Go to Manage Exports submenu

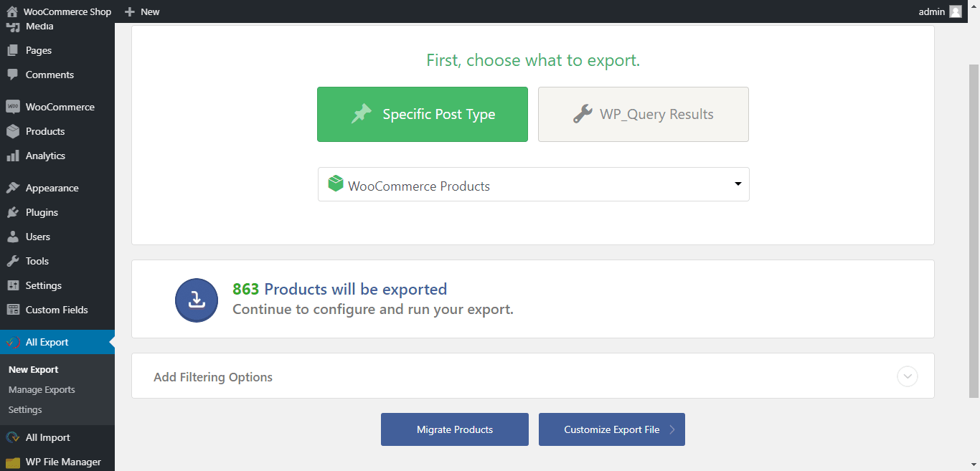pyautogui.click(x=42, y=389)
